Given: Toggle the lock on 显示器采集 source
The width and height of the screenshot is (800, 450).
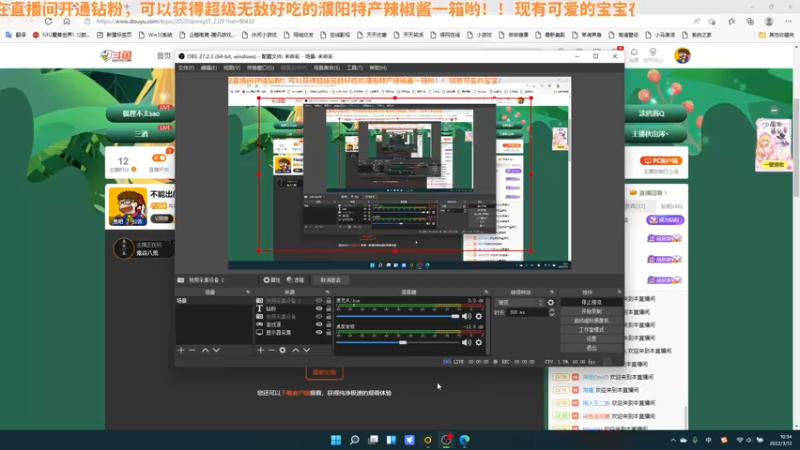Looking at the screenshot, I should click(329, 333).
